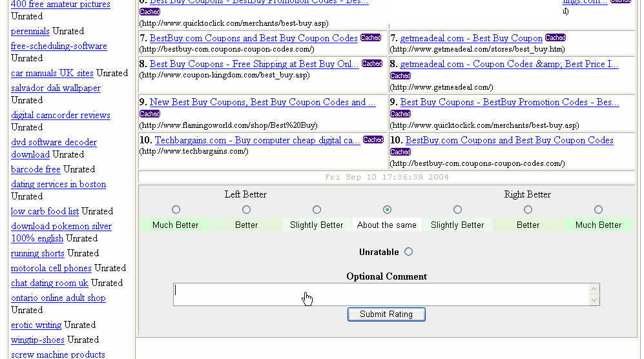644x359 pixels.
Task: Click the comment box scroll up arrow
Action: click(x=594, y=289)
